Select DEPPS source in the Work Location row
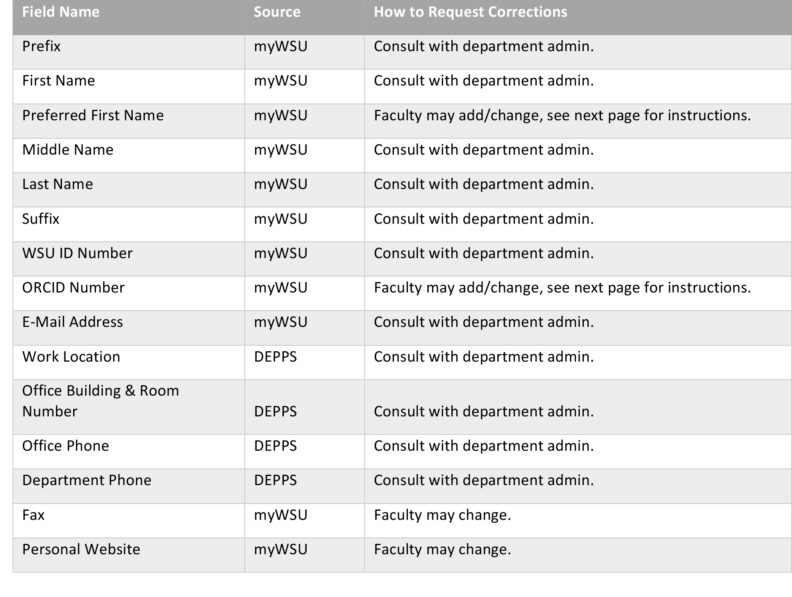The width and height of the screenshot is (792, 597). [276, 357]
